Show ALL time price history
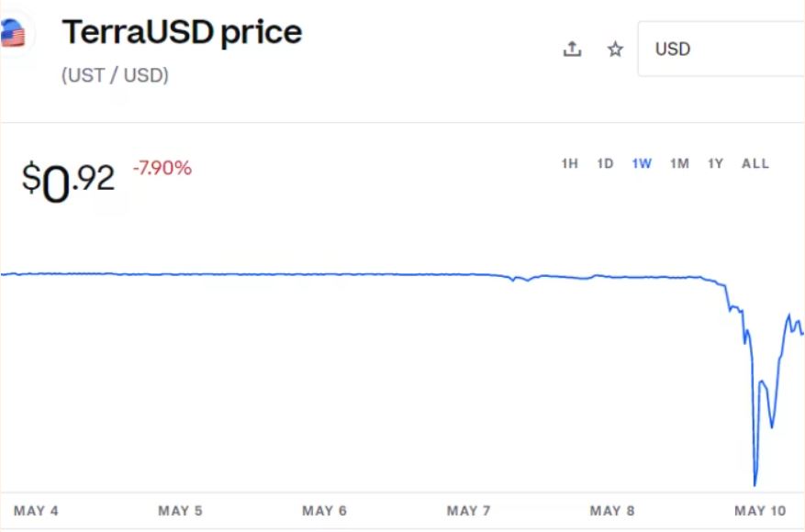Screen dimensions: 805x532 point(755,164)
